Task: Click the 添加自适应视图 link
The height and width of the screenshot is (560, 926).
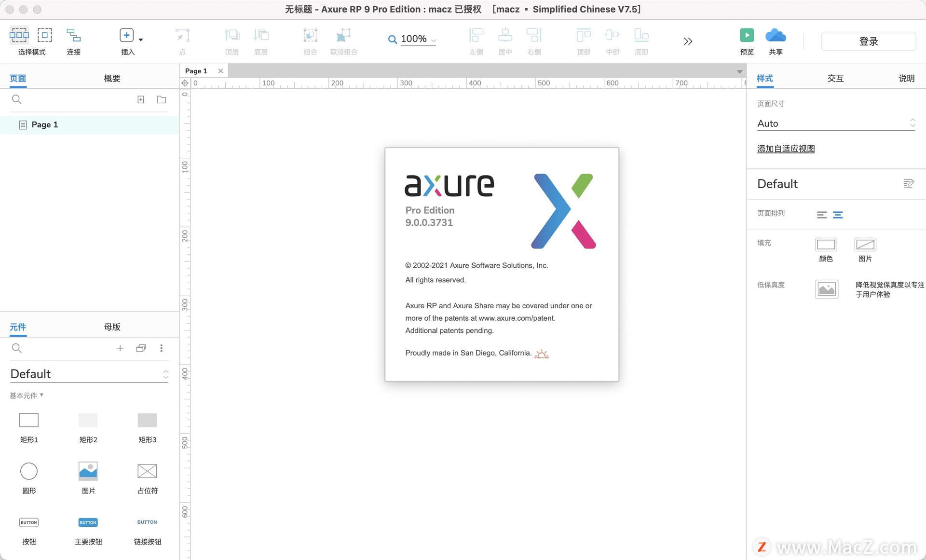Action: click(786, 149)
